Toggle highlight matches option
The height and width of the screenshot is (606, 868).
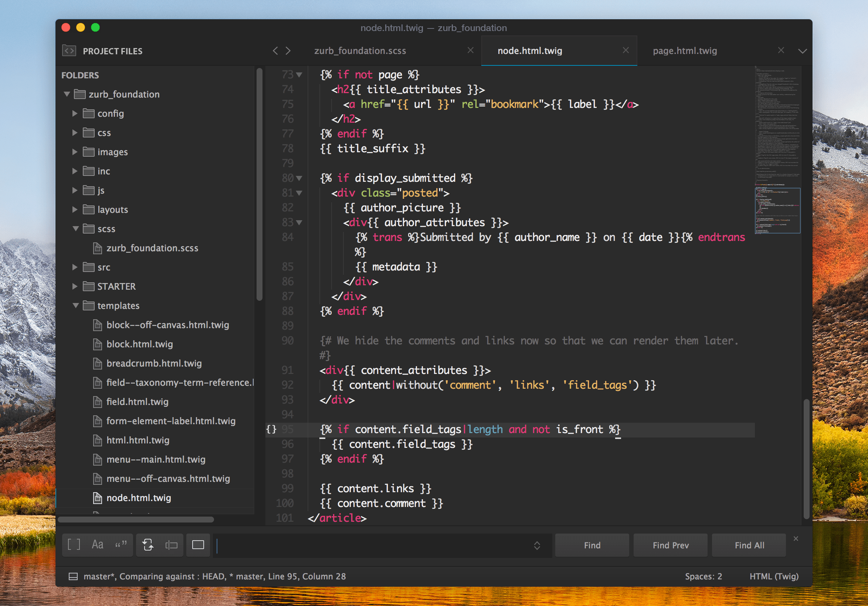(x=198, y=545)
